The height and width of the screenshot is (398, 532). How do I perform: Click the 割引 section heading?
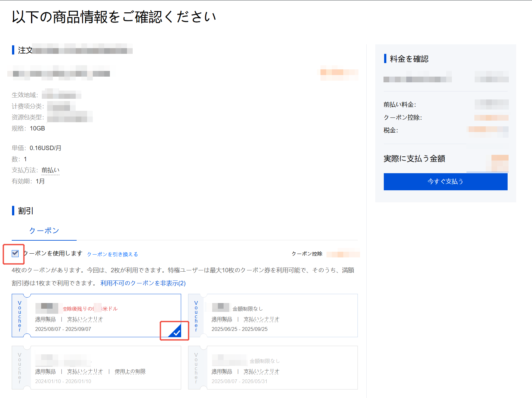coord(26,211)
